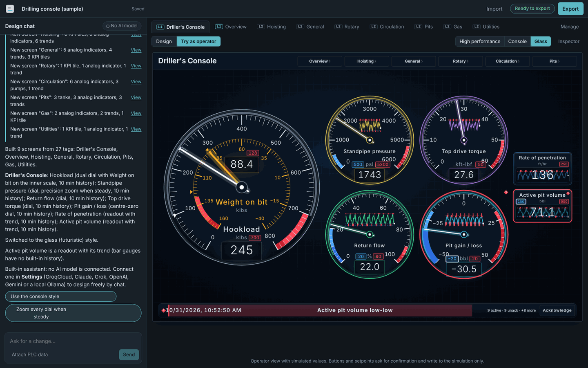
Task: Click the Active pit volume readout tile
Action: (x=542, y=206)
